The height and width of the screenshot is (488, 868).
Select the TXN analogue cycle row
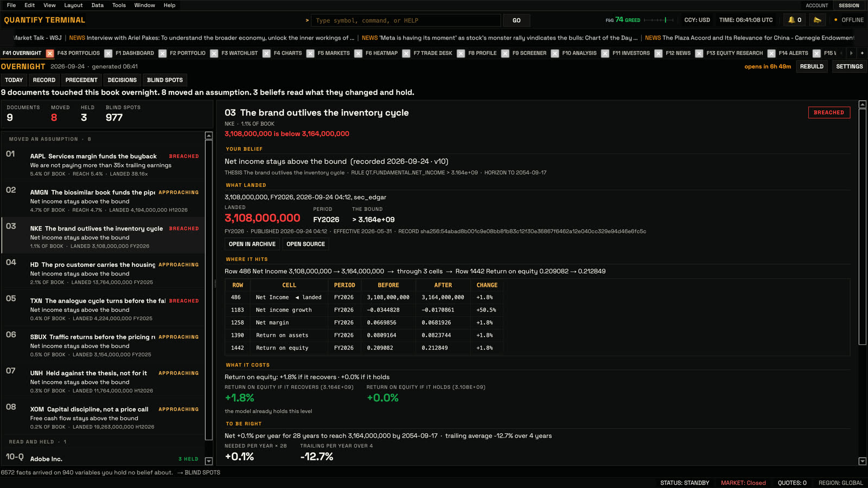103,309
